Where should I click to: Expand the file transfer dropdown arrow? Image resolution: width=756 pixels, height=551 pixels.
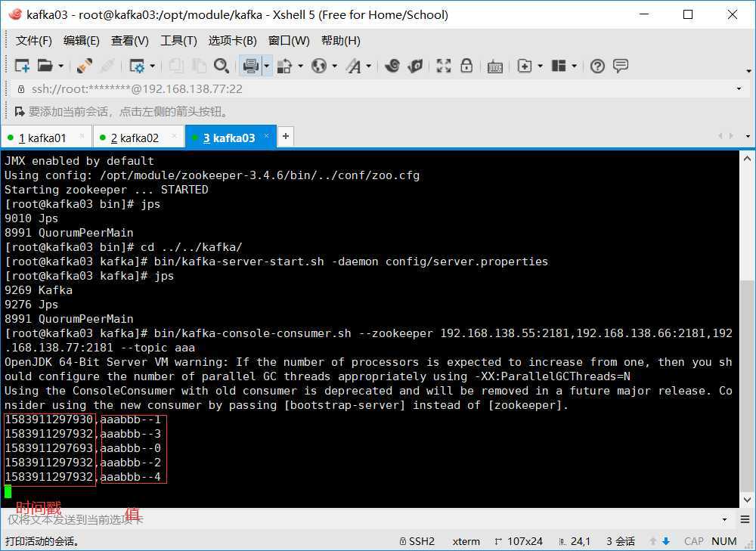coord(300,66)
